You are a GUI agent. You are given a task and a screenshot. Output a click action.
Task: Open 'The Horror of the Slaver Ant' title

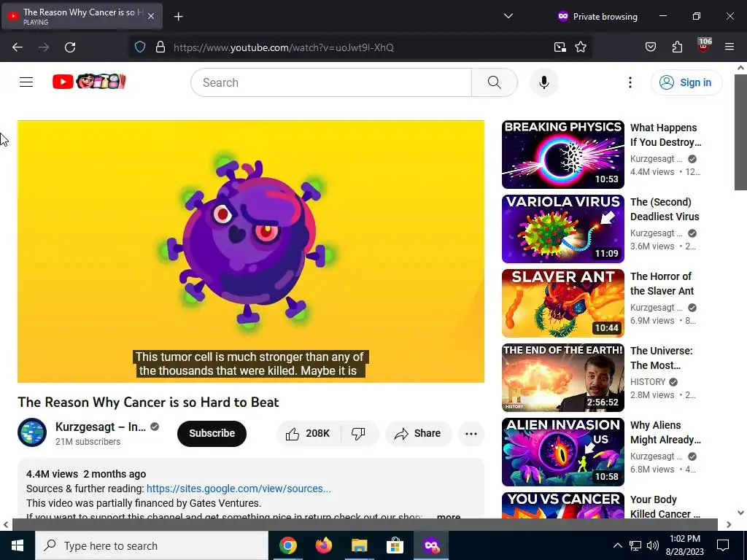click(662, 284)
